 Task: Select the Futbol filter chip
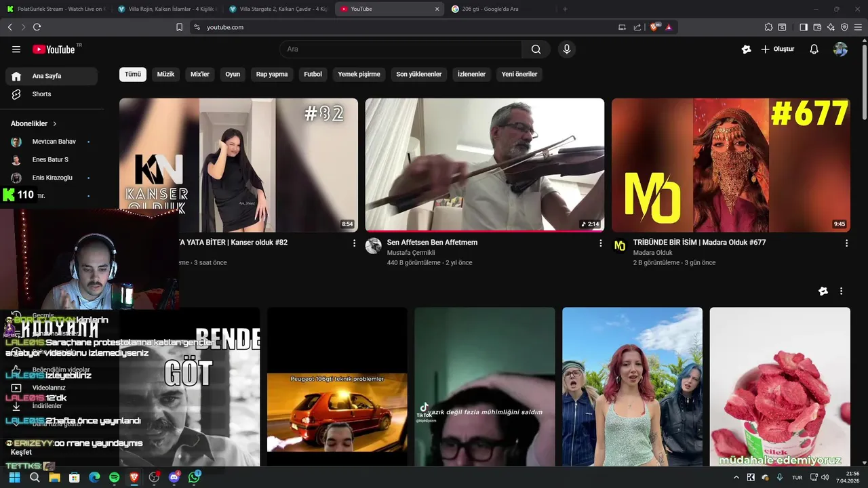coord(313,74)
